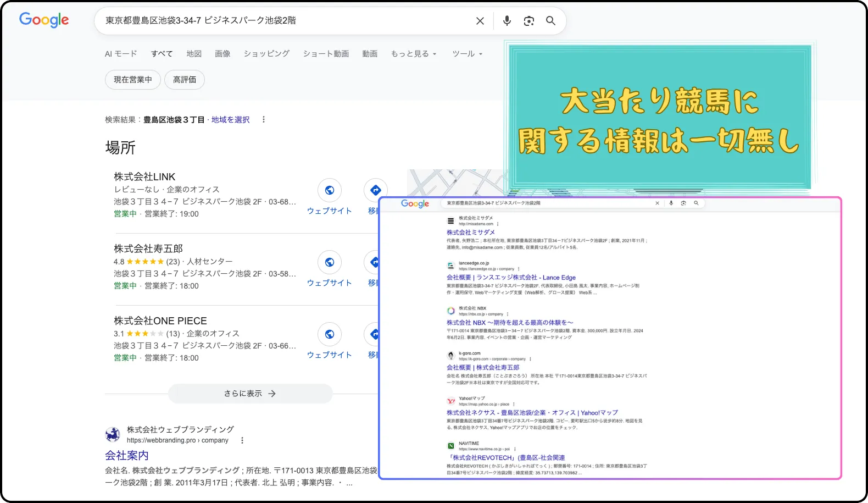Click inset result ランスエッジ株式会社 link

click(511, 278)
